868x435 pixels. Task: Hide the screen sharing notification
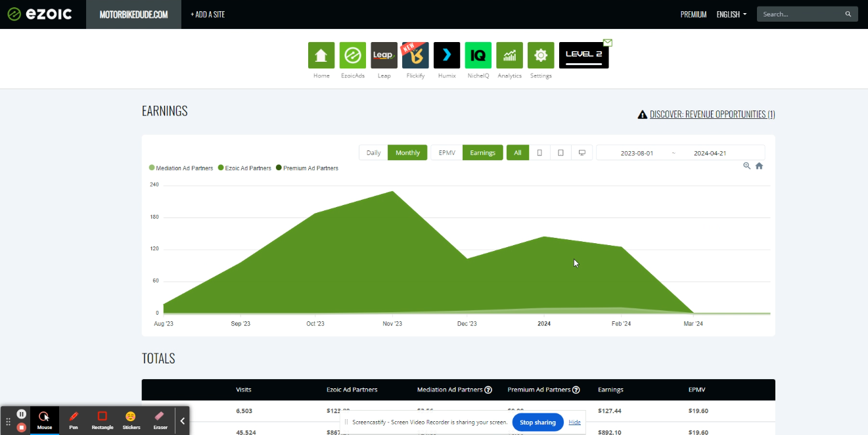574,422
